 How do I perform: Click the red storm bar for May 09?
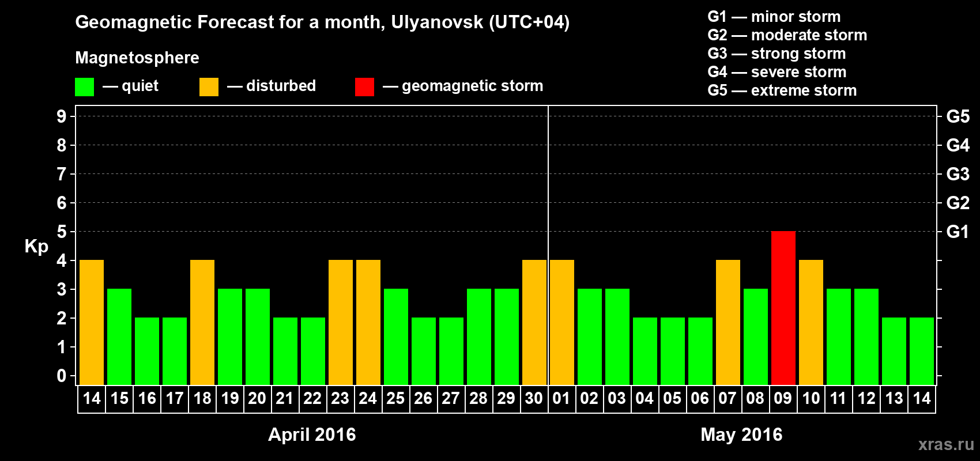pos(783,308)
